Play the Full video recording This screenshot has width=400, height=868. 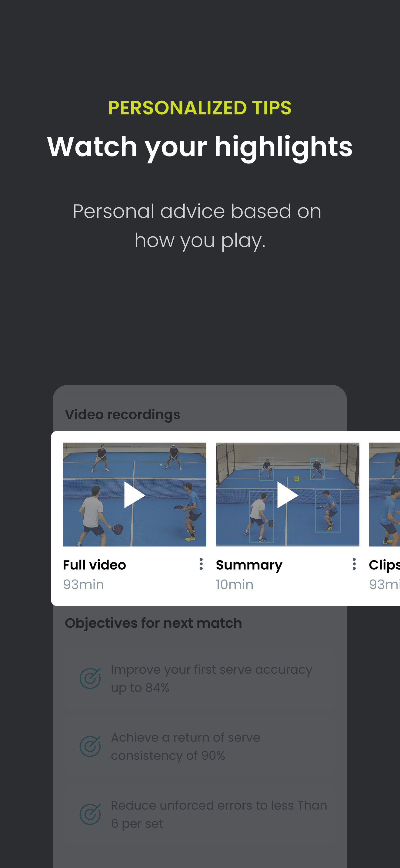coord(134,495)
